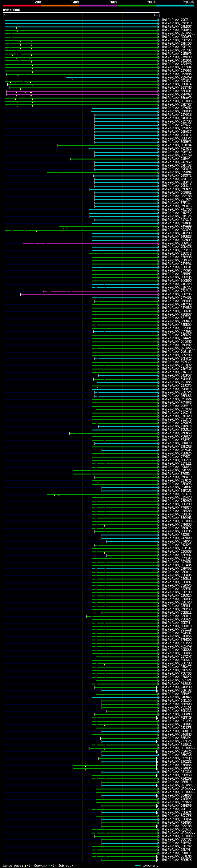Viewport: 197px width, 868px height.
Task: Open hit UniRef100_Q68Y96
Action: point(176,294)
